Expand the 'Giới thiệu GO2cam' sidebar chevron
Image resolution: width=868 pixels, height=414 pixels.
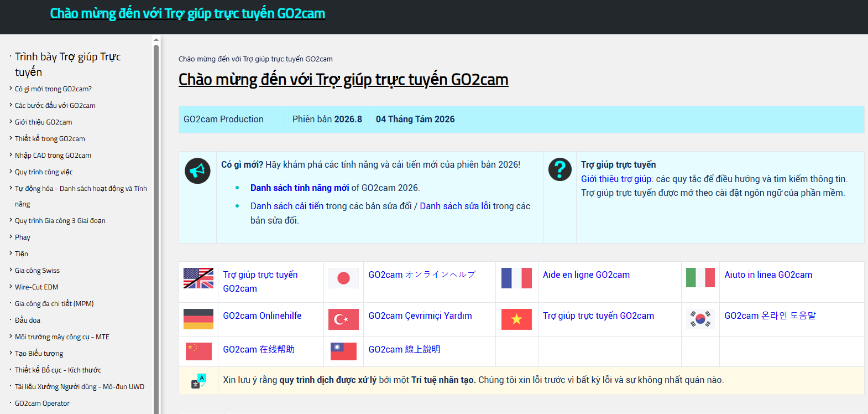[x=11, y=121]
